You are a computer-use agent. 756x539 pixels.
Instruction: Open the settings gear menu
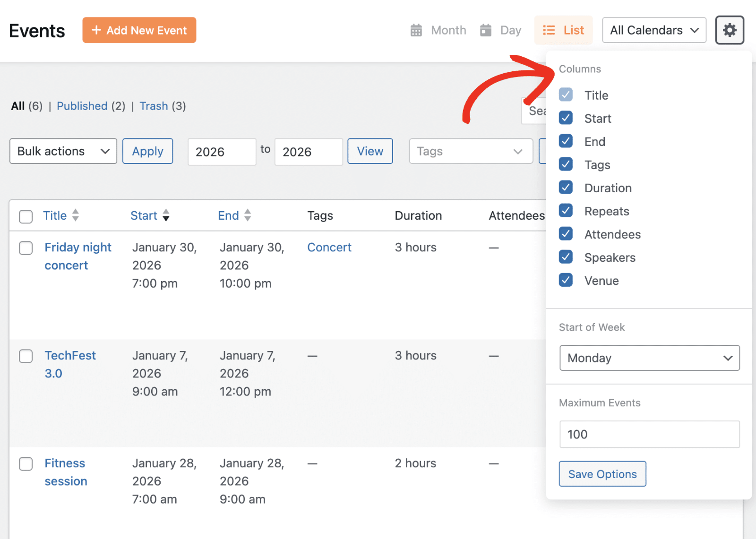[x=729, y=30]
